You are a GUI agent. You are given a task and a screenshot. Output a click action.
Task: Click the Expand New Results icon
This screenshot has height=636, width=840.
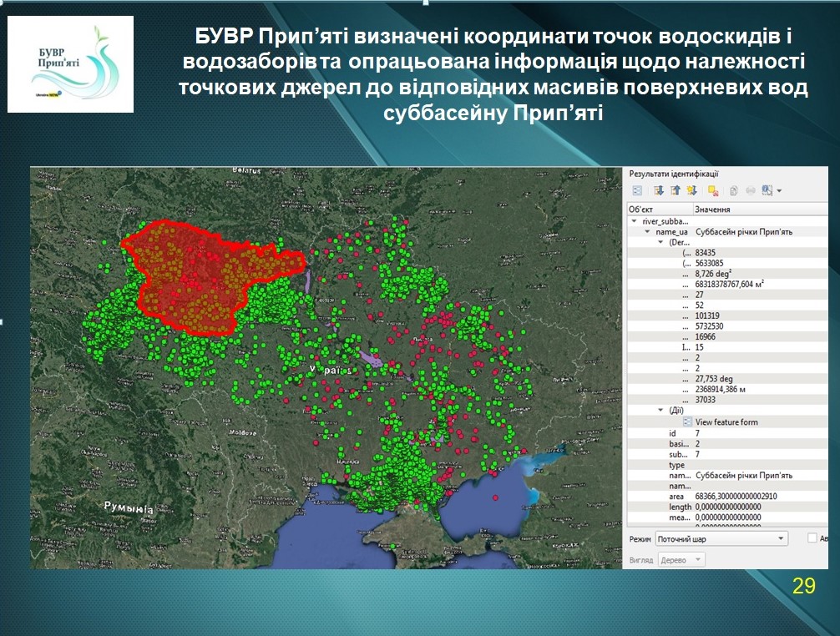(x=691, y=190)
